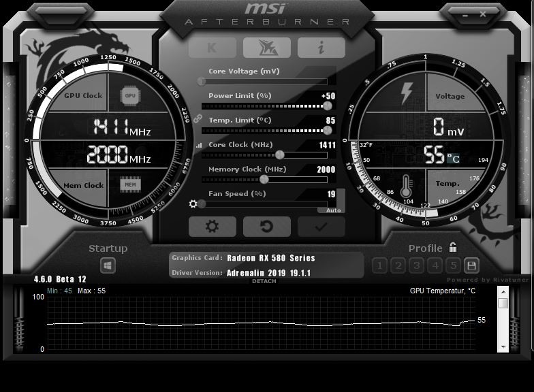
Task: Select profile slot 2
Action: coord(398,265)
